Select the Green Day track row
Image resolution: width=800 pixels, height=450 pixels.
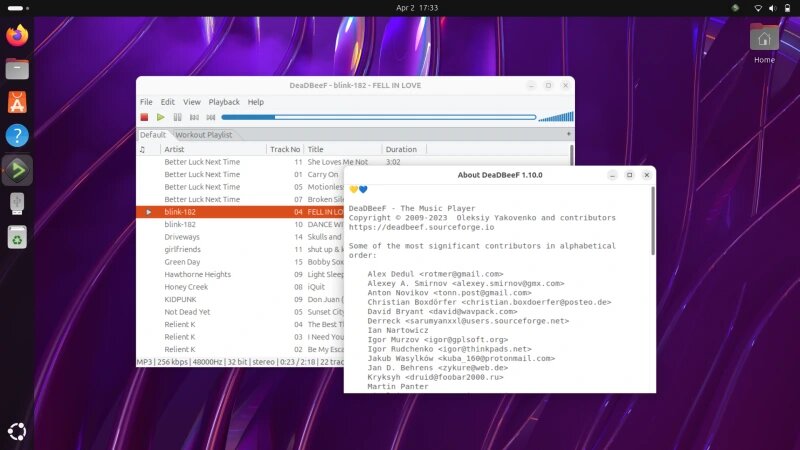point(240,262)
